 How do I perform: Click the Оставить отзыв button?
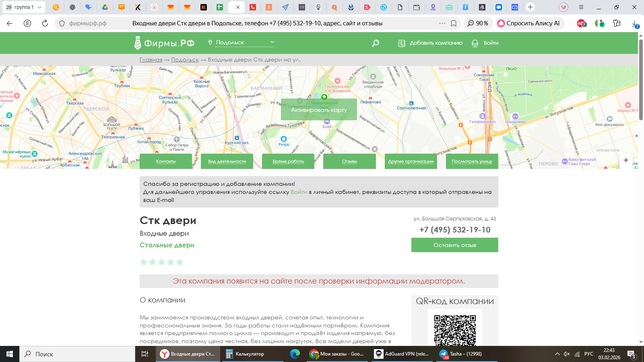click(455, 245)
